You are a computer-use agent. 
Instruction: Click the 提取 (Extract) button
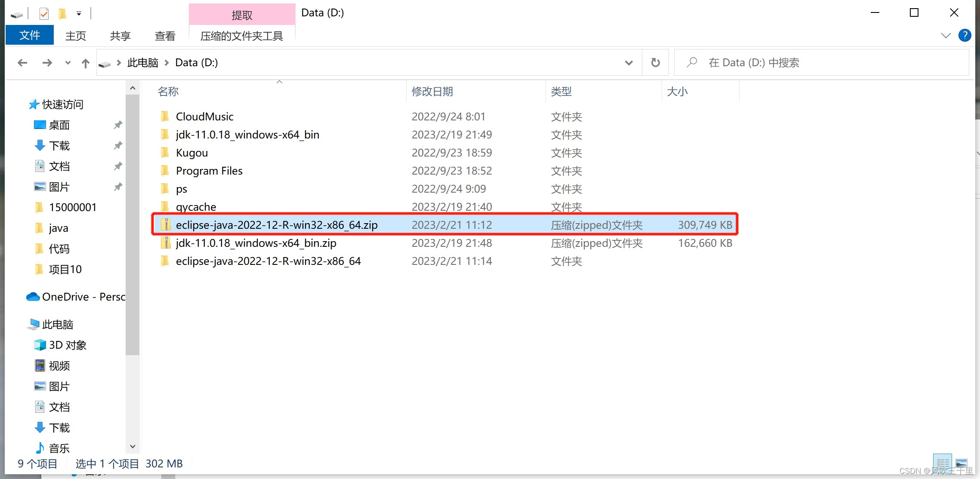pos(242,14)
